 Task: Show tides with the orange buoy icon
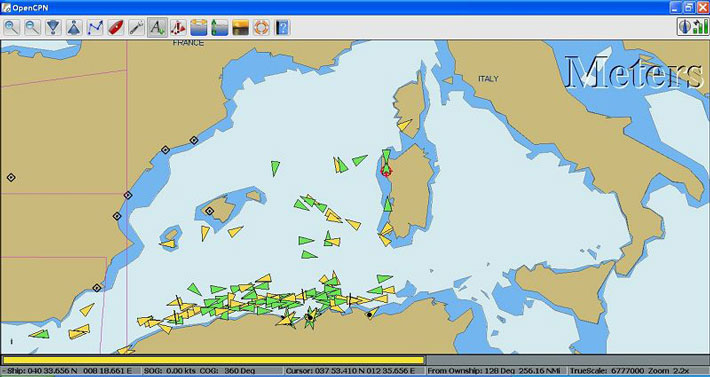(x=199, y=28)
